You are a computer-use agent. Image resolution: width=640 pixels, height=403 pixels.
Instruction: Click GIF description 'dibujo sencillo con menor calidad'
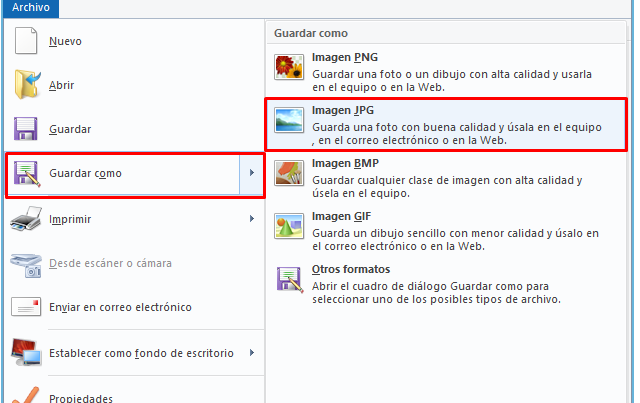coord(455,240)
